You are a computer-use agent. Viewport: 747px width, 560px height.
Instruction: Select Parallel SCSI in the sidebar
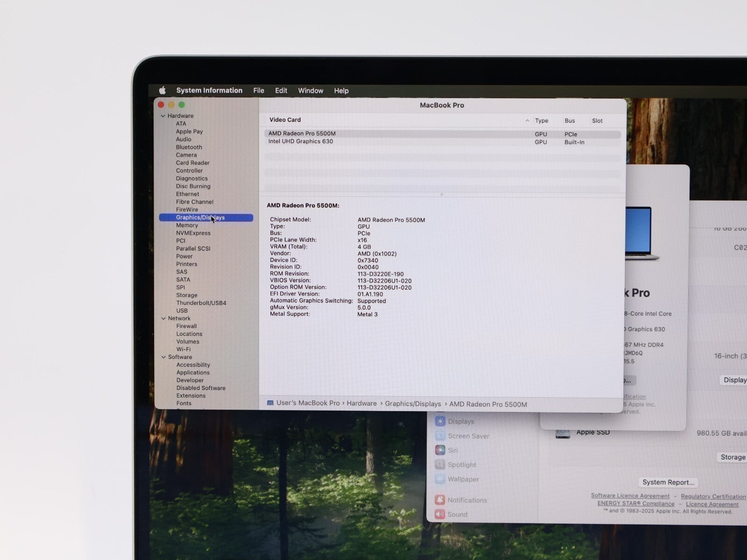[x=193, y=248]
